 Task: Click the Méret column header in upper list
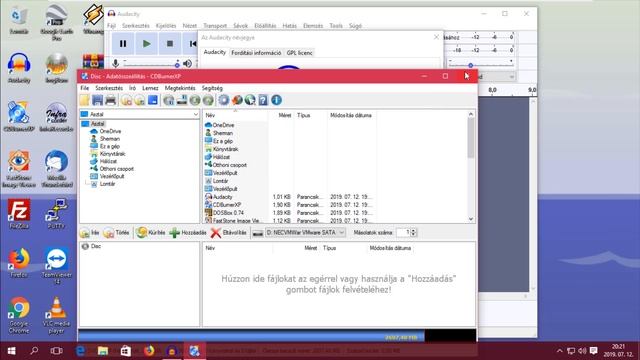285,116
